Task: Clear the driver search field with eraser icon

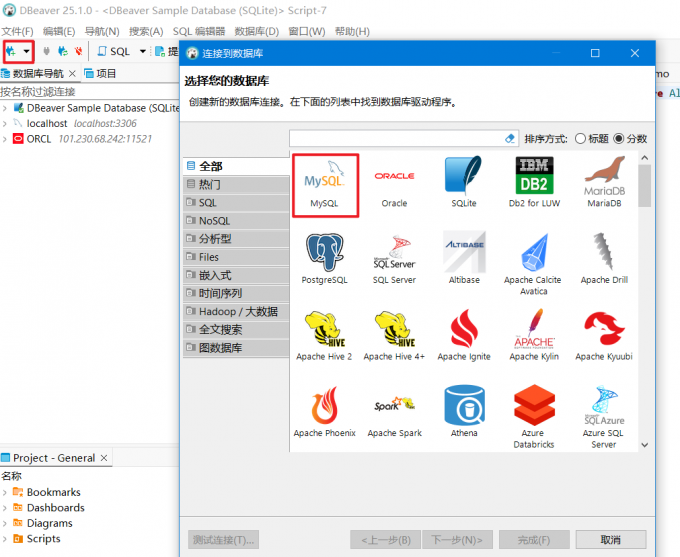Action: tap(510, 139)
